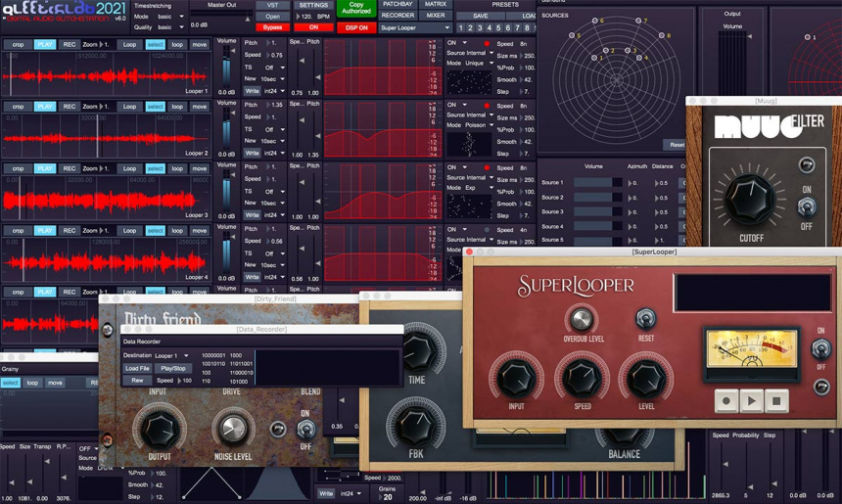Open the Data Recorder Destination dropdown
This screenshot has width=842, height=504.
tap(171, 356)
